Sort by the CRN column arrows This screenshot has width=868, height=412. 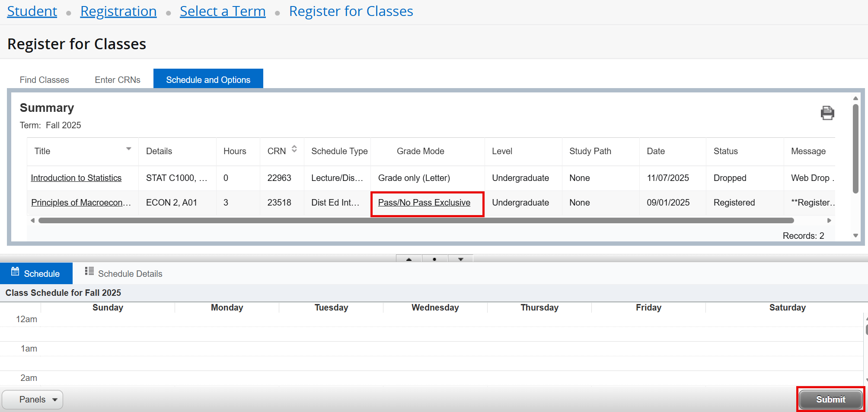(x=294, y=149)
